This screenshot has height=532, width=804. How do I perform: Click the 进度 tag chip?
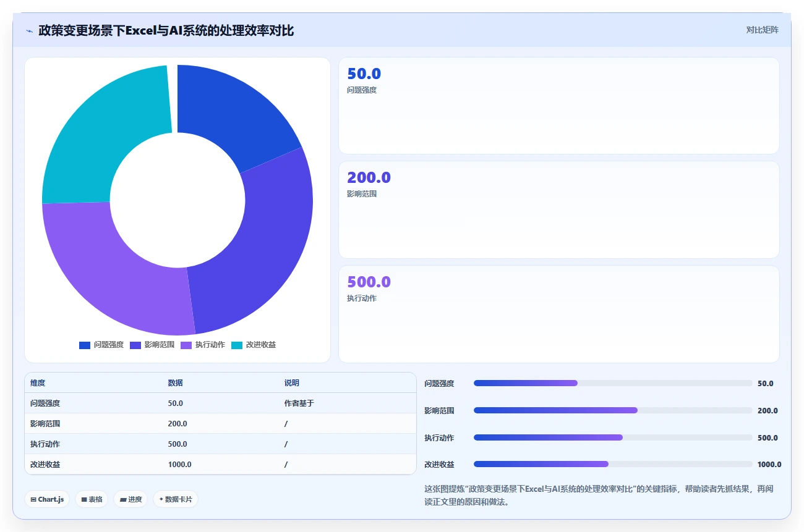coord(130,499)
